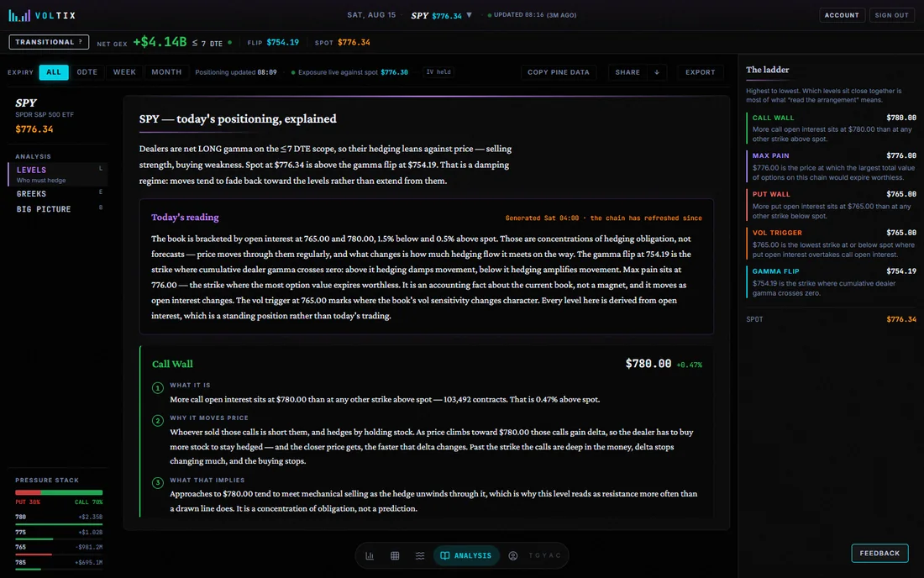This screenshot has width=924, height=578.
Task: Click the IV held badge
Action: pyautogui.click(x=438, y=72)
